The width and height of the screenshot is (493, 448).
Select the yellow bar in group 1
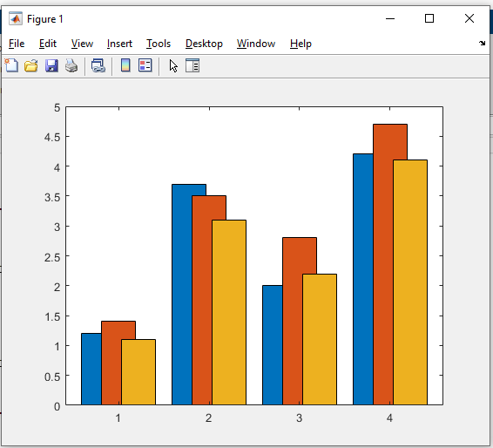(x=138, y=372)
